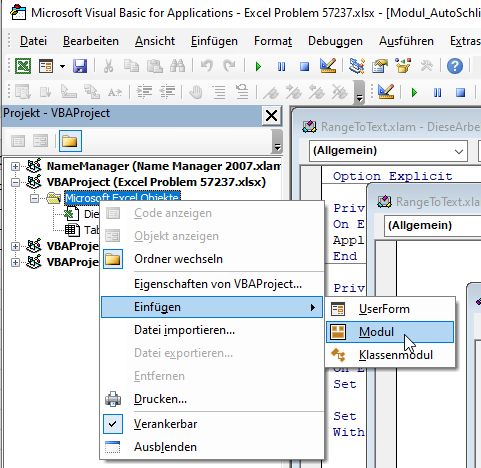The width and height of the screenshot is (481, 468).
Task: Click the Next Bookmark flag icon
Action: [x=294, y=92]
